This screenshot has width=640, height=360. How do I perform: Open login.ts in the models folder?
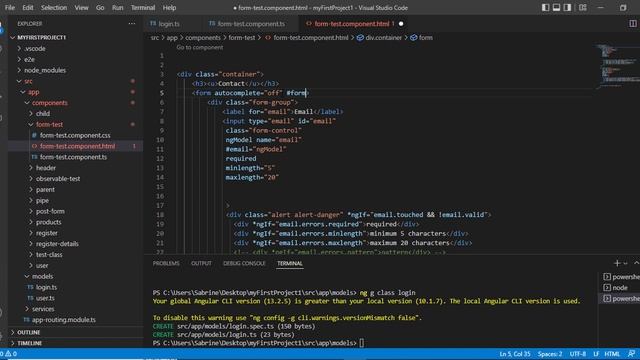pyautogui.click(x=46, y=287)
